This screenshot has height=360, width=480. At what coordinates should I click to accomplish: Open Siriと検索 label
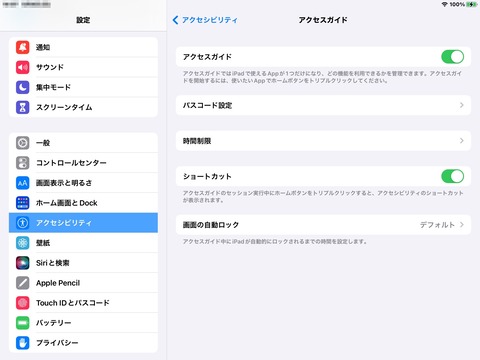pos(53,263)
